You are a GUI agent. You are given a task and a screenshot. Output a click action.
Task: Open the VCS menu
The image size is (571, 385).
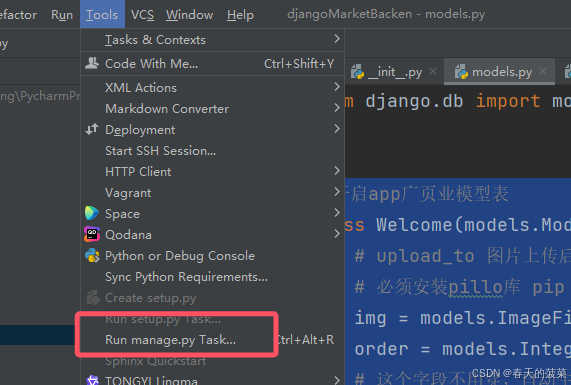142,15
